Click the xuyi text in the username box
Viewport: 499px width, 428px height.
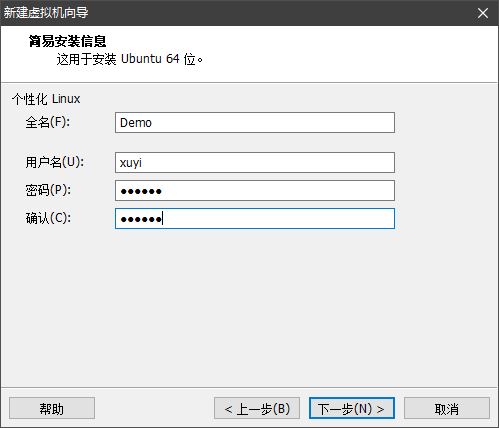tap(131, 163)
